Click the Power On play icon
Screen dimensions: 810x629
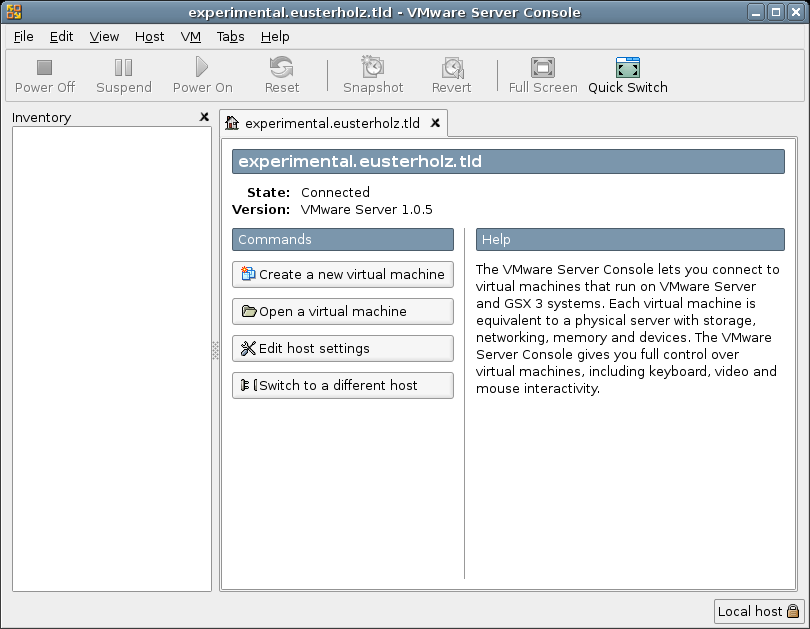coord(202,68)
